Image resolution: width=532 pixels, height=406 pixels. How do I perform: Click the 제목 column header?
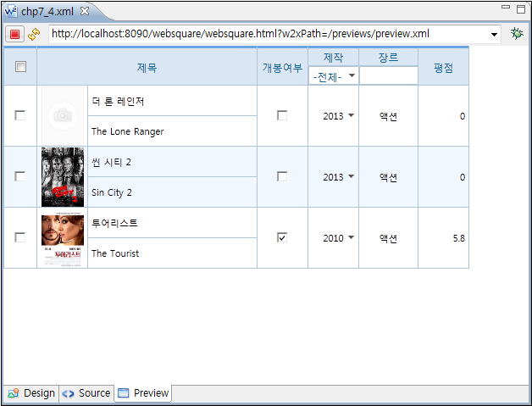point(147,68)
